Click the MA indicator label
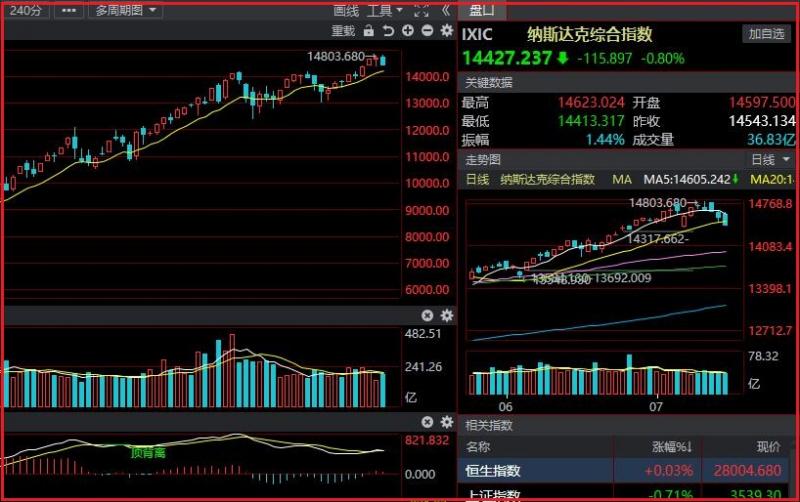This screenshot has width=800, height=502. coord(622,180)
